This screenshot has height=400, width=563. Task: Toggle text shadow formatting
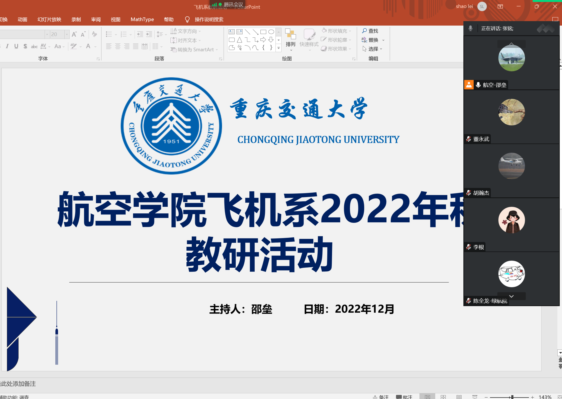[x=25, y=46]
